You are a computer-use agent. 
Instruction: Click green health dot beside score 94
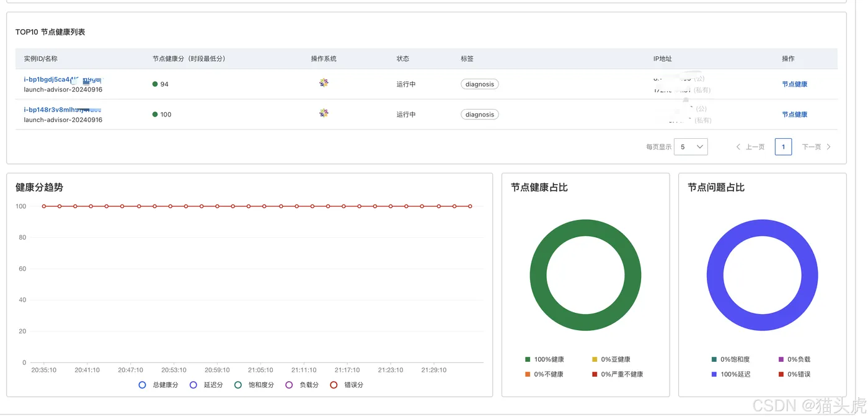(155, 84)
